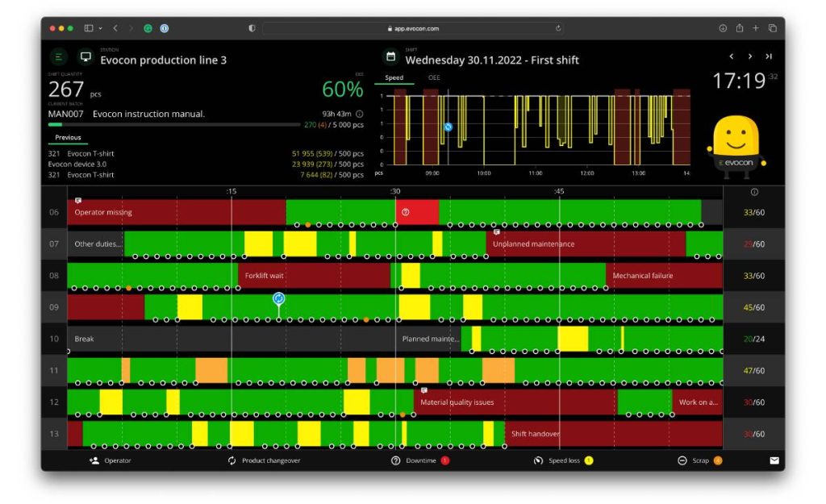Click the Speed loss gauge icon
This screenshot has width=826, height=504.
[x=538, y=460]
